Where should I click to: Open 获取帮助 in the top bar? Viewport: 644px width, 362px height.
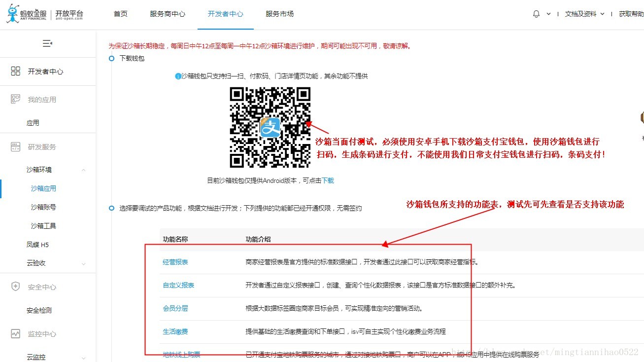click(631, 14)
